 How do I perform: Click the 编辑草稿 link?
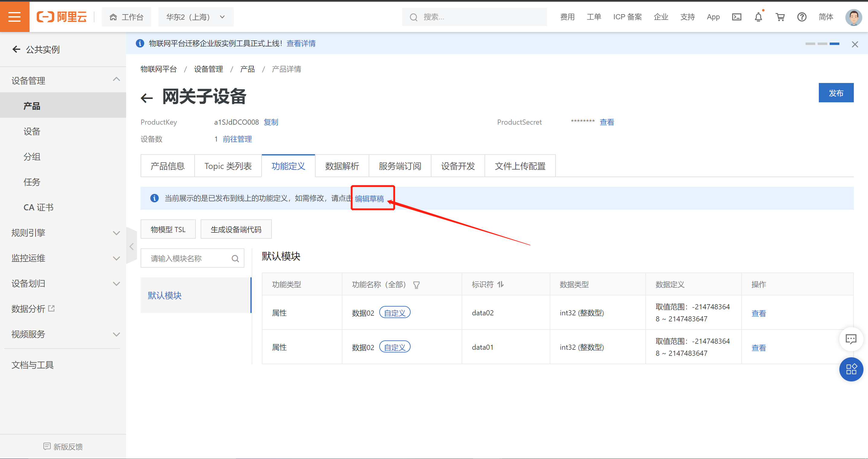[x=369, y=199]
